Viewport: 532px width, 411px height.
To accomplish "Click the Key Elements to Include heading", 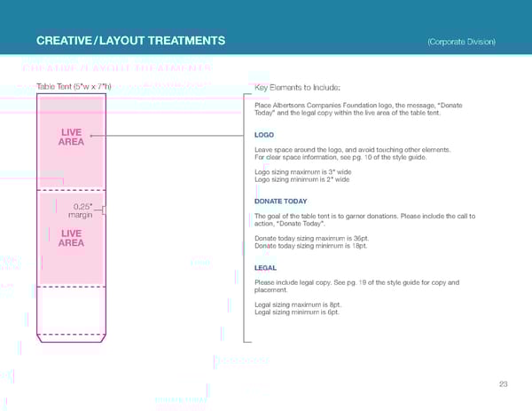I will pos(297,86).
